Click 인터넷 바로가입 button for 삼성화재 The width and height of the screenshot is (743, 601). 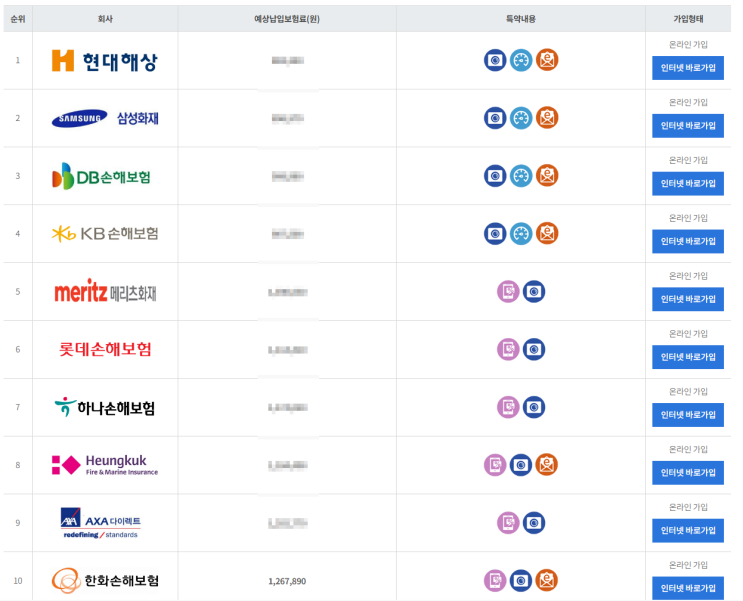(x=688, y=126)
